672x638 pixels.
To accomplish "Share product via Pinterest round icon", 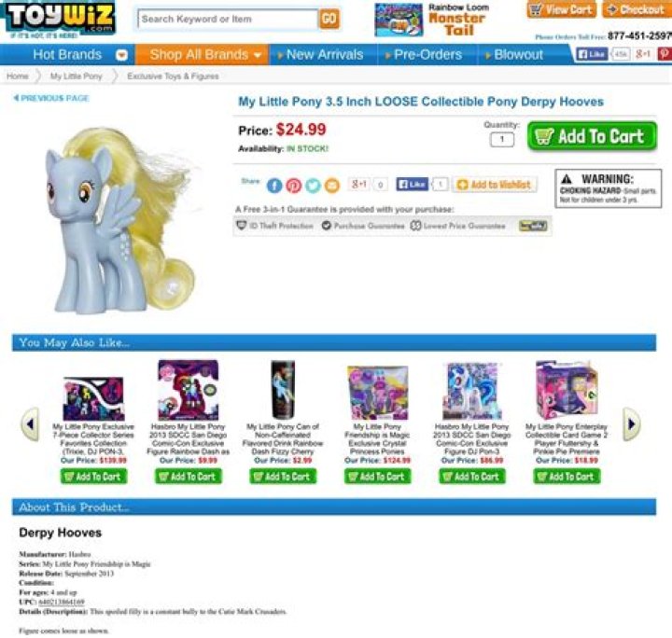I will click(294, 186).
